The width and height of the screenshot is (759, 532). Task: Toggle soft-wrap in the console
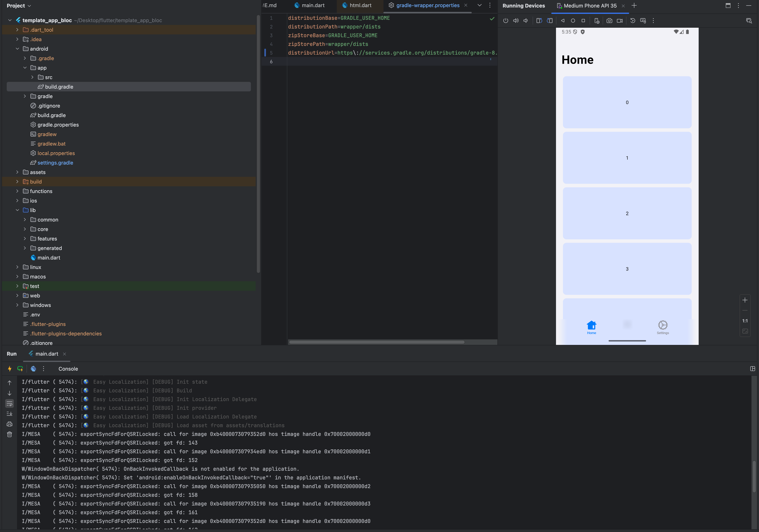9,403
